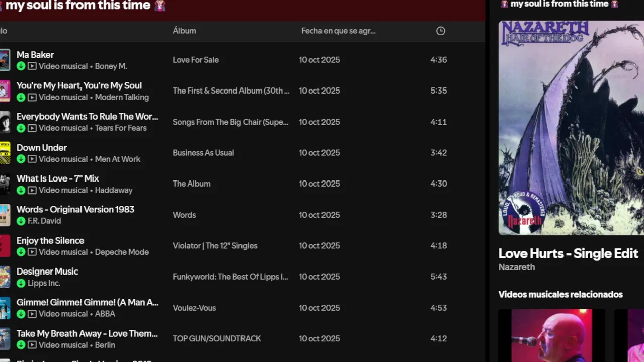644x362 pixels.
Task: Open Down Under album cover thumbnail
Action: (x=5, y=153)
